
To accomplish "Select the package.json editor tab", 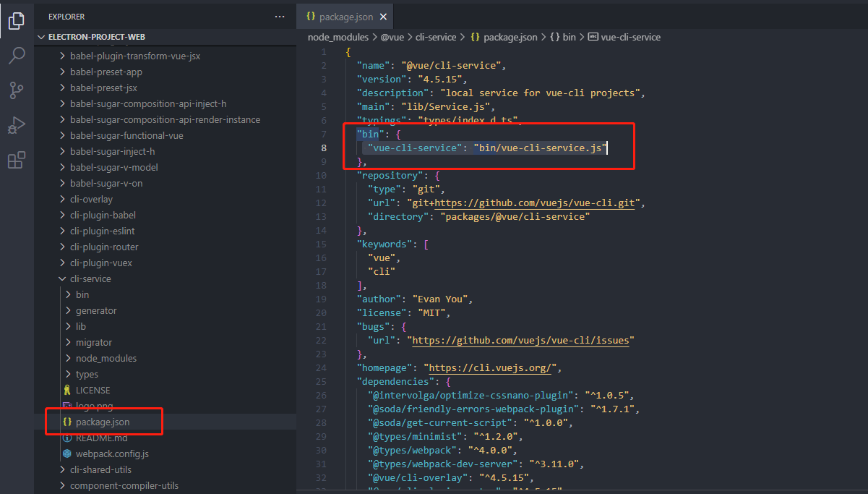I will 346,16.
